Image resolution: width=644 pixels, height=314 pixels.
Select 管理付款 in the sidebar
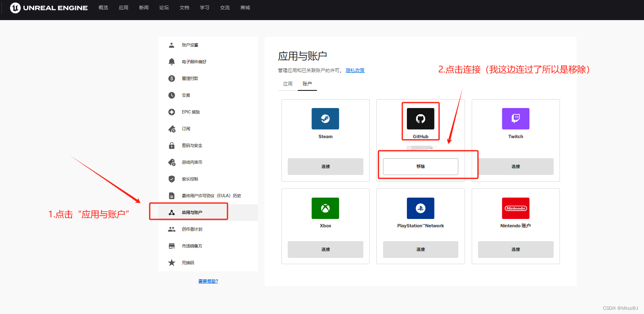click(x=208, y=78)
